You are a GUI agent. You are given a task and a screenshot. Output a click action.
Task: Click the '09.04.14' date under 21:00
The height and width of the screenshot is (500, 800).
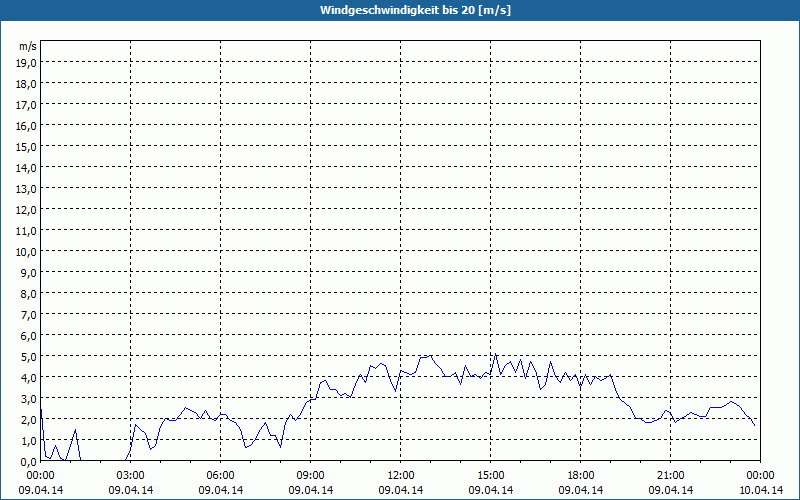(x=670, y=490)
